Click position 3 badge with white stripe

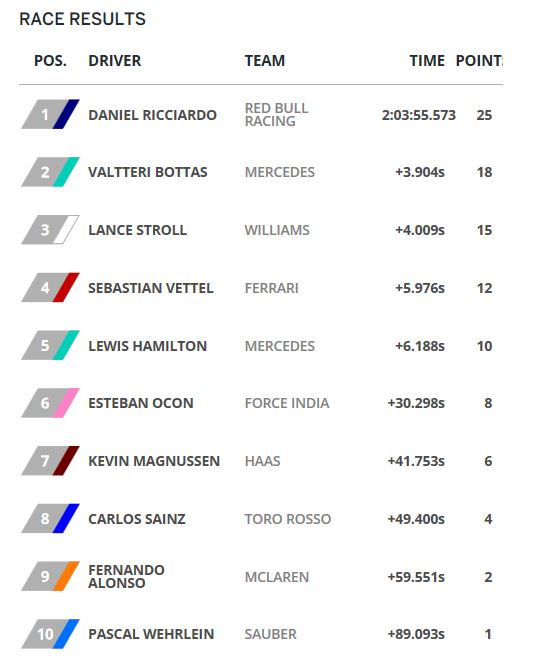[x=50, y=230]
